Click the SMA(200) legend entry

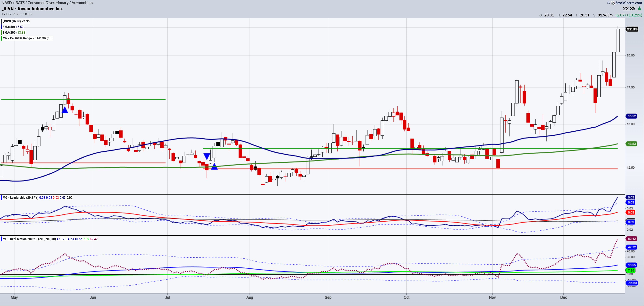pyautogui.click(x=14, y=32)
